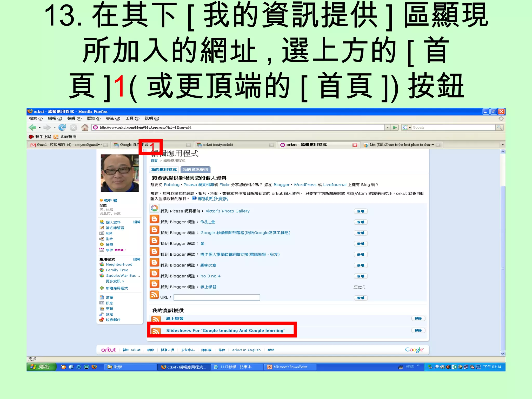The image size is (532, 399).
Task: Open the 檔案 (F) menu
Action: pos(36,118)
